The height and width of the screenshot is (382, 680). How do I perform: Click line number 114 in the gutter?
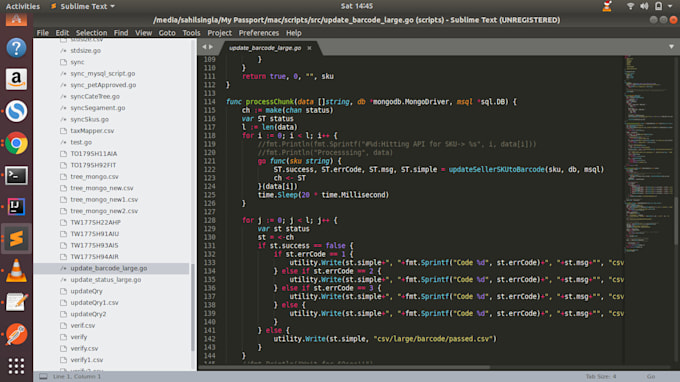pyautogui.click(x=209, y=102)
